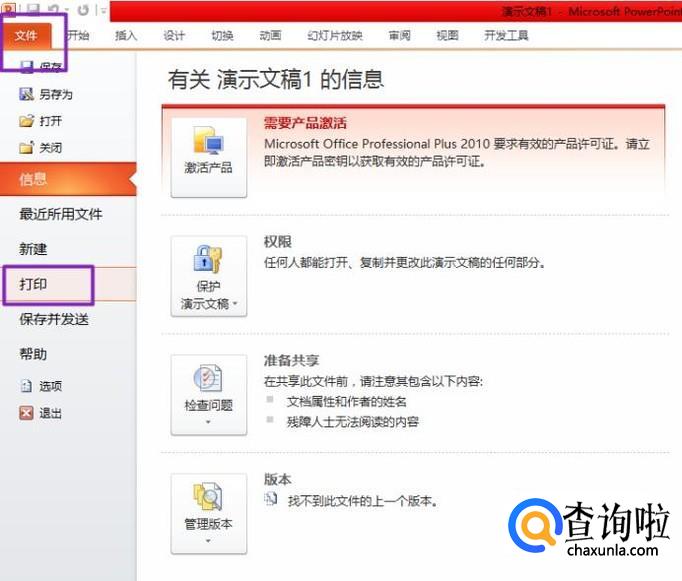The image size is (682, 581).
Task: Click the 打开 folder icon
Action: pyautogui.click(x=26, y=120)
